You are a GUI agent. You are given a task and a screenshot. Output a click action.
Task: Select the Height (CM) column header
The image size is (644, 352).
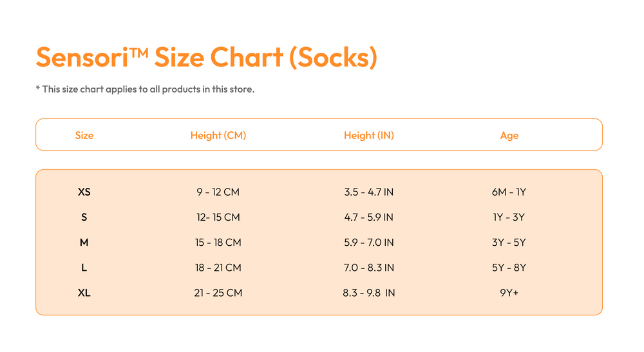click(218, 135)
